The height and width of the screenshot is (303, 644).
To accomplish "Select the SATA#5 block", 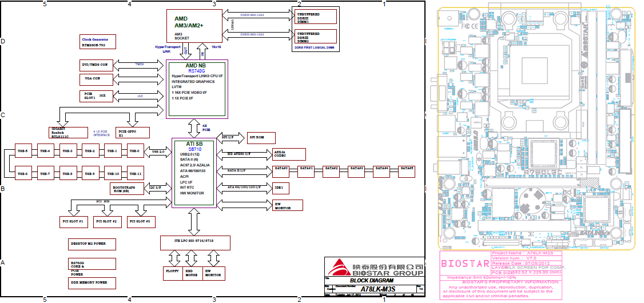I will [407, 171].
